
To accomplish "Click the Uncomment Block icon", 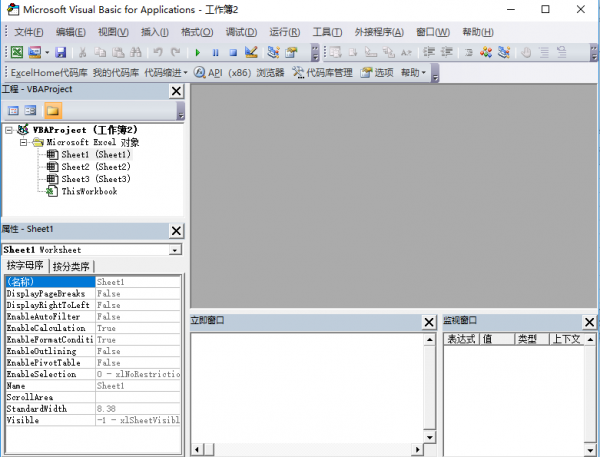I will pyautogui.click(x=561, y=52).
